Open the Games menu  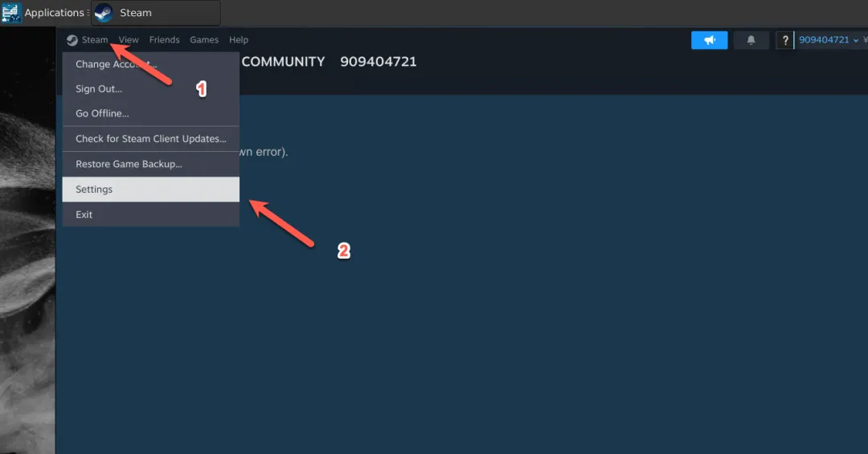204,40
